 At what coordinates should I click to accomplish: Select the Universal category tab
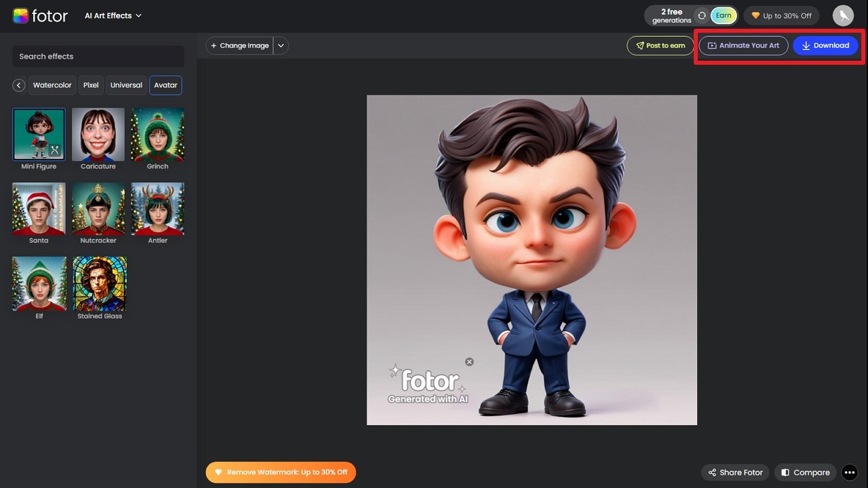tap(126, 85)
